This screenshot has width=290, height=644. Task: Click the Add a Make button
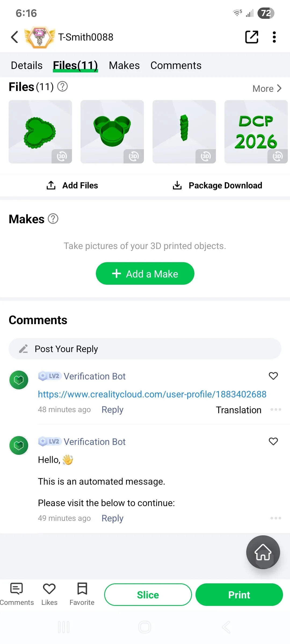[x=145, y=273]
